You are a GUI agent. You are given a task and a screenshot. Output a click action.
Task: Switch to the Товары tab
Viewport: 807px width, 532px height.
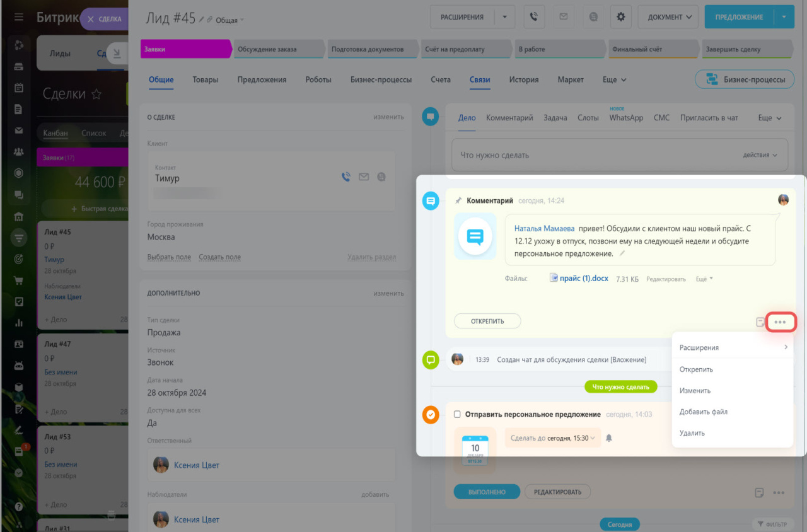coord(206,79)
